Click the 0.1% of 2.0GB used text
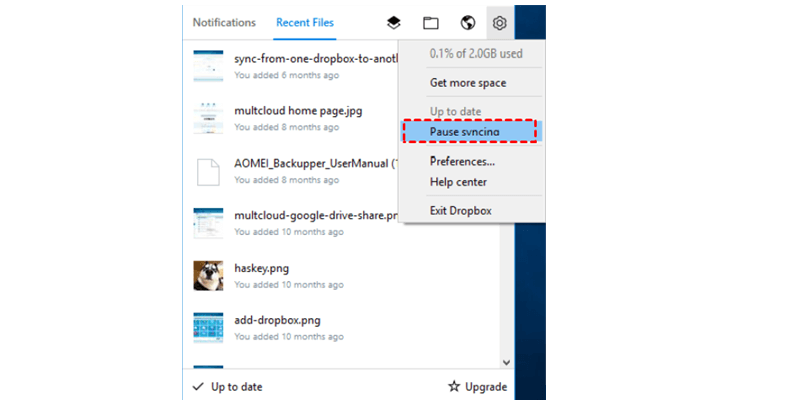Screen dimensions: 800x400 tap(476, 54)
